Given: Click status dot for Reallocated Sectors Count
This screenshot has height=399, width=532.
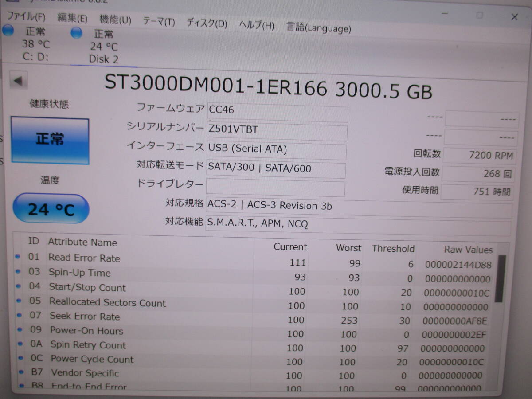Looking at the screenshot, I should [19, 300].
